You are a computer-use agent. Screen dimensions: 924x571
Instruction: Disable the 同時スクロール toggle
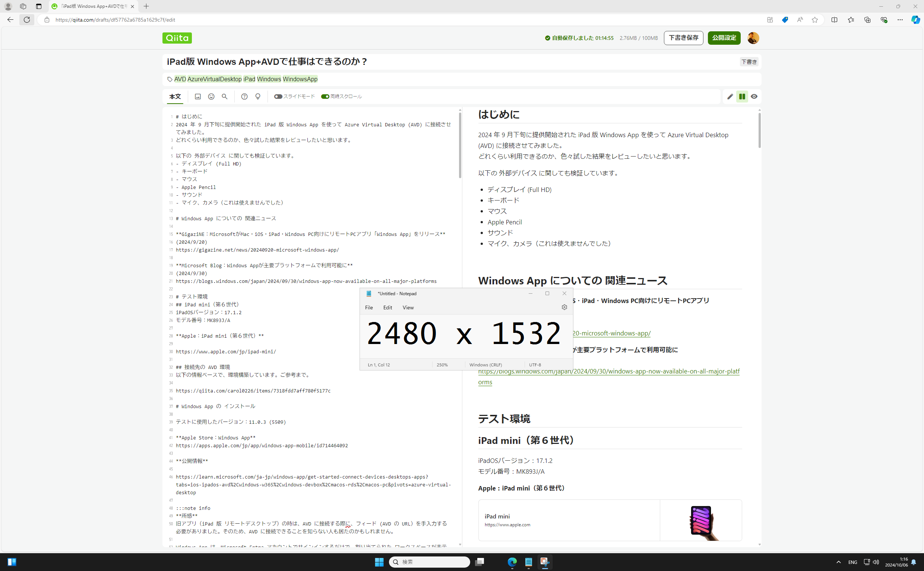[x=325, y=96]
